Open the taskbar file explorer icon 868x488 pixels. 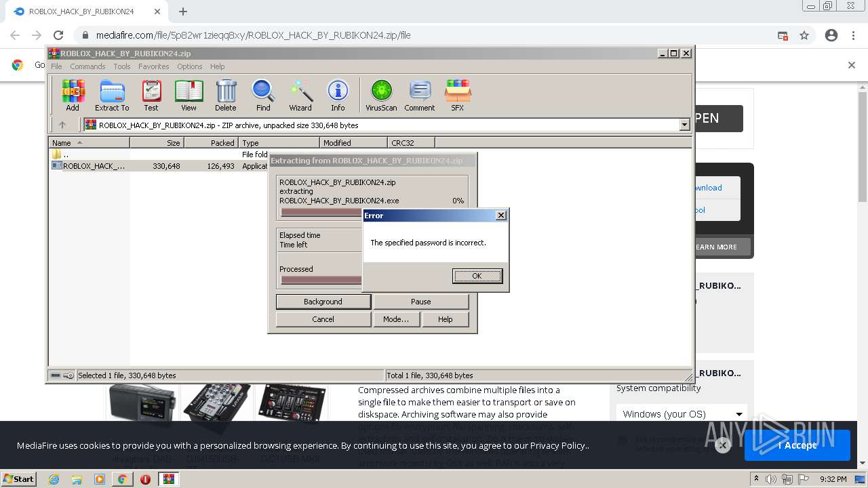pyautogui.click(x=77, y=479)
